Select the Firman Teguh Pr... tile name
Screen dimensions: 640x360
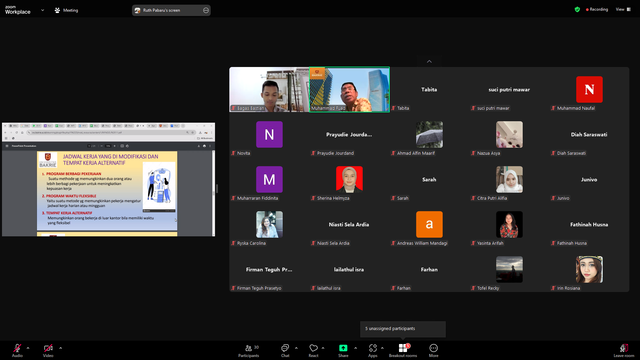tap(269, 269)
